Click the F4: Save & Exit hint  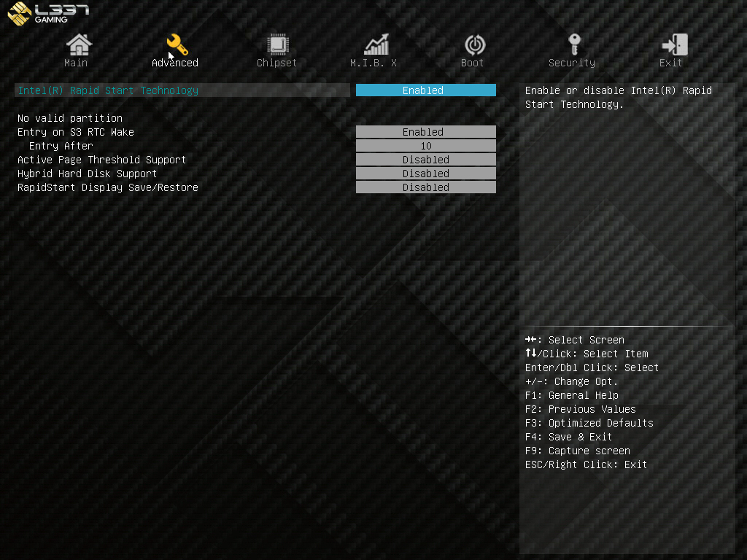(x=568, y=437)
